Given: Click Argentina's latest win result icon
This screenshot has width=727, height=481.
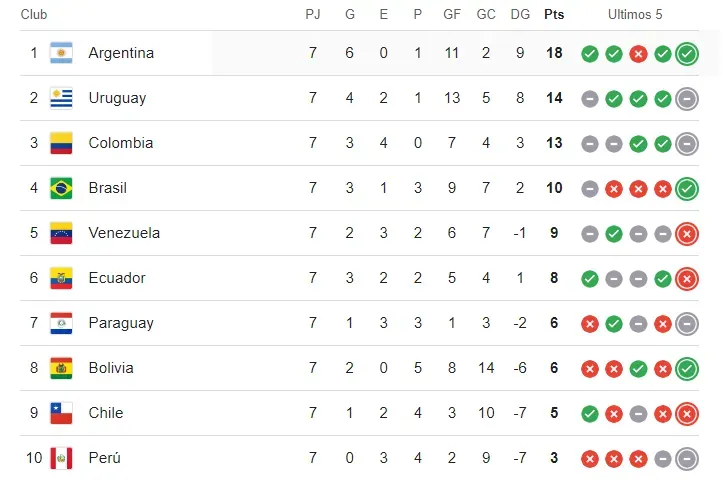Looking at the screenshot, I should (x=687, y=54).
